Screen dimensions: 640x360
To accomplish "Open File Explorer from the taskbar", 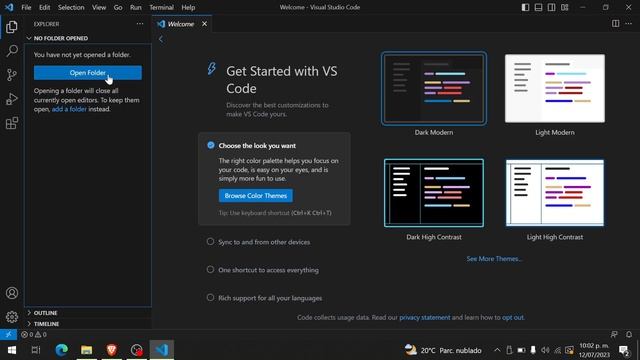I will point(87,350).
